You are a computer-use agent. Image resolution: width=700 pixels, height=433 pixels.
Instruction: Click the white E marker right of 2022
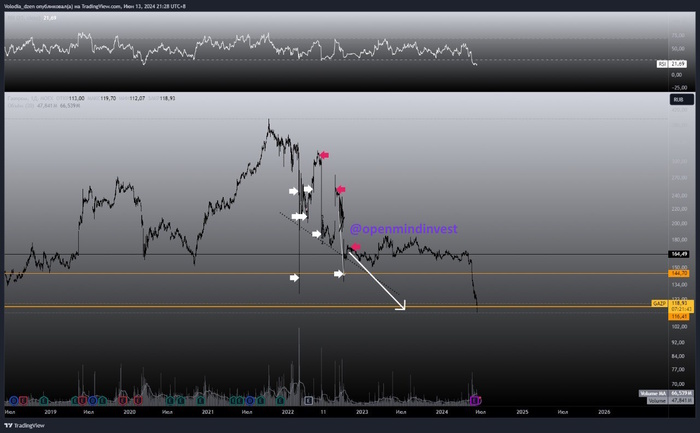308,400
